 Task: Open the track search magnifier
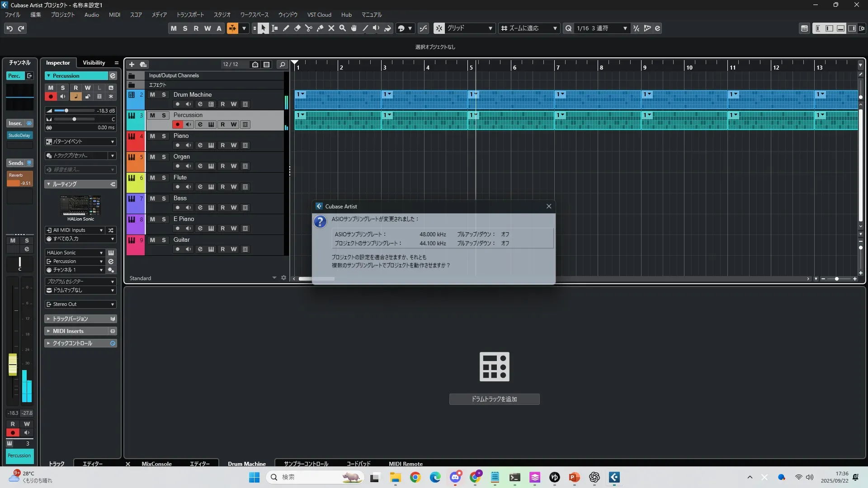pos(282,65)
